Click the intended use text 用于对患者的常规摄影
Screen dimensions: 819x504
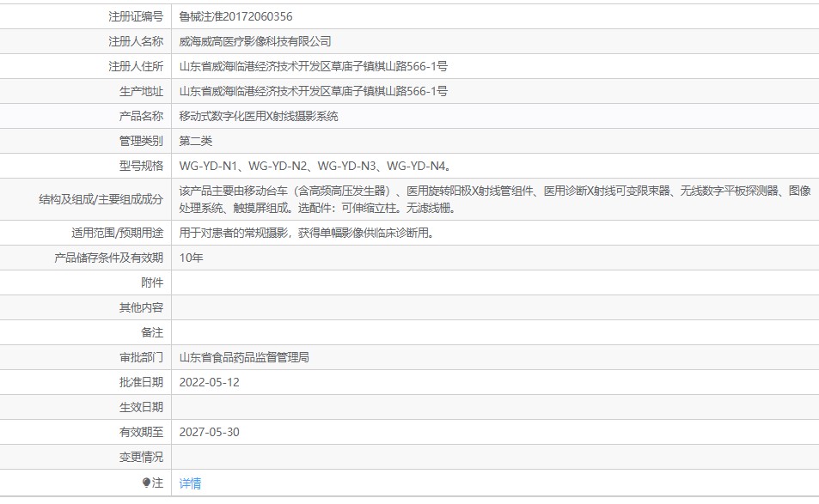pyautogui.click(x=307, y=233)
